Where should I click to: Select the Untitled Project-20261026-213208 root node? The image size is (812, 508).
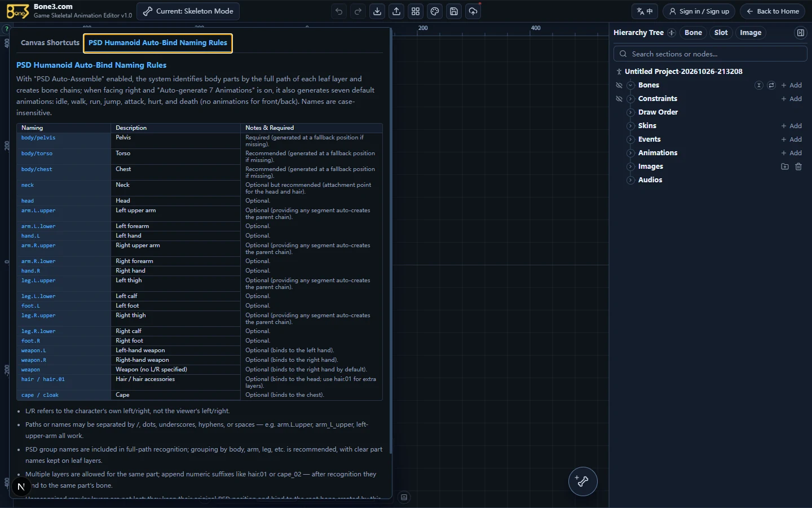click(x=683, y=72)
